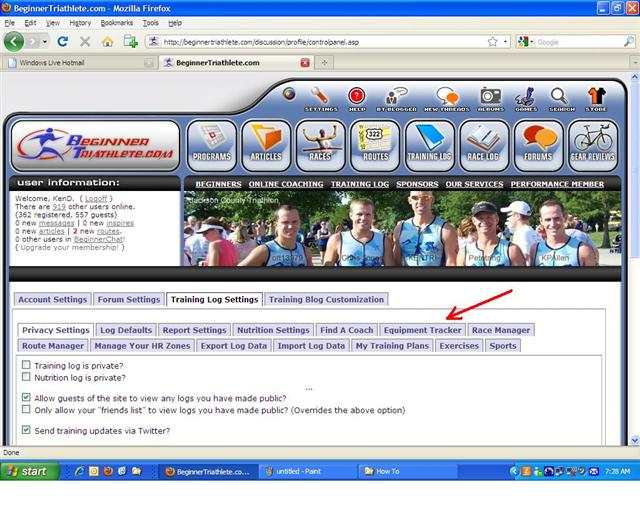Click the PERFORMANCE MEMBER nav link
Image resolution: width=640 pixels, height=513 pixels.
tap(557, 184)
